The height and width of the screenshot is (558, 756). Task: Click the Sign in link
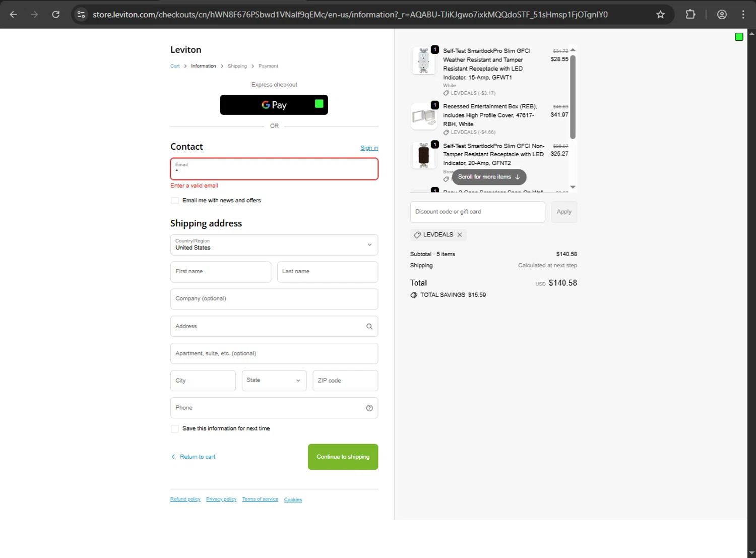369,148
